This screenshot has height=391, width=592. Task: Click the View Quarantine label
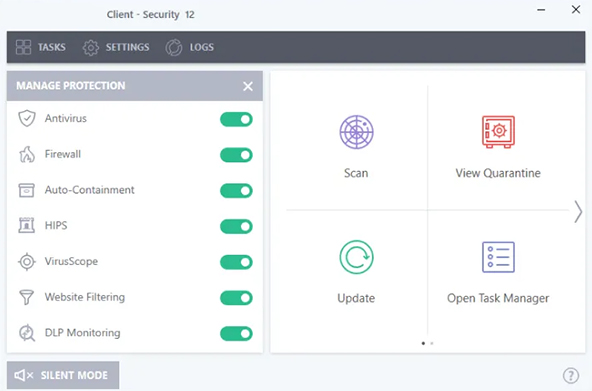[498, 173]
